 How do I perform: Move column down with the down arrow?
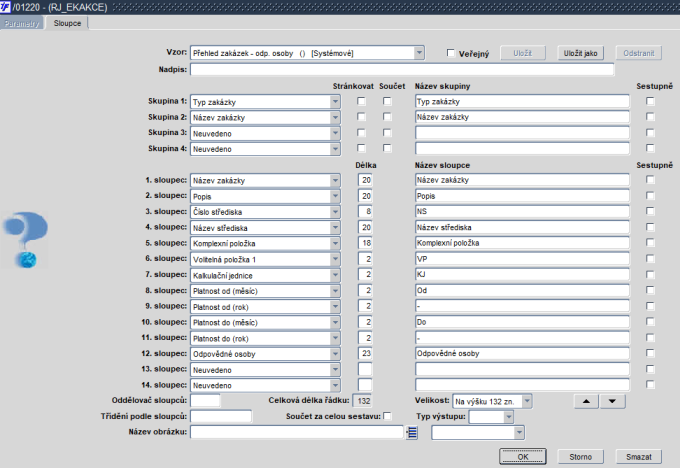(612, 402)
